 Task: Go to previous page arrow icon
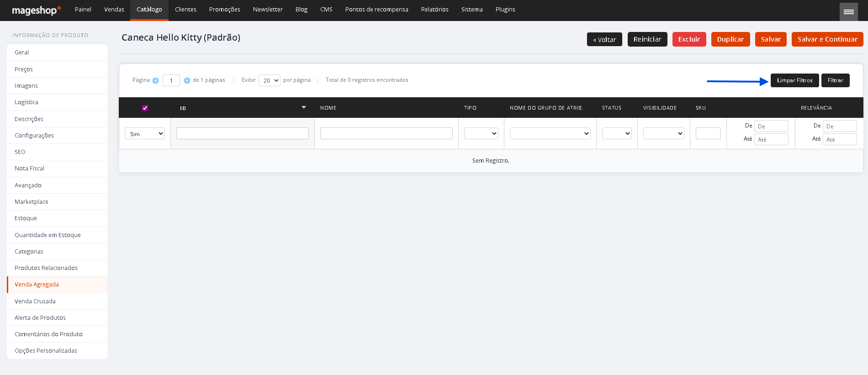(x=155, y=80)
